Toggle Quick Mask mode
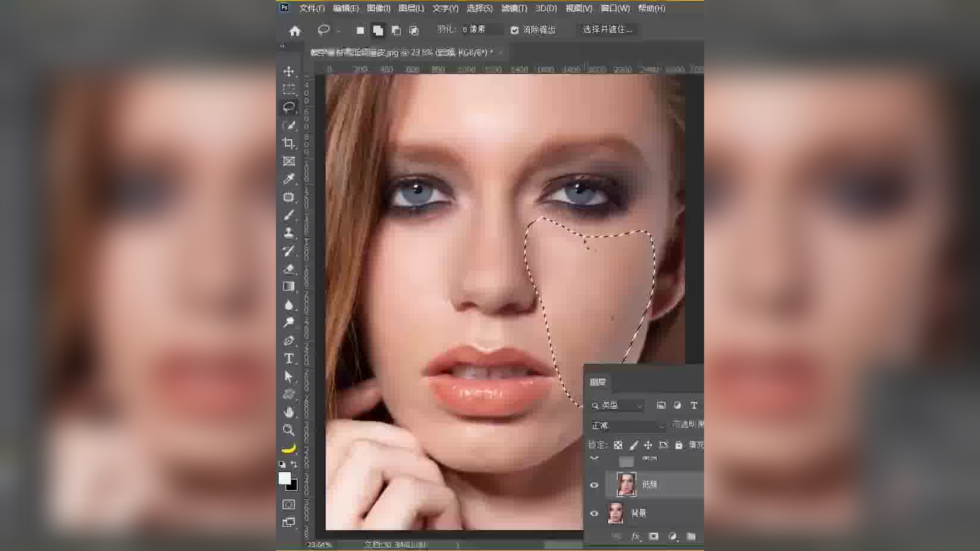Screen dimensions: 980x551 pyautogui.click(x=288, y=505)
